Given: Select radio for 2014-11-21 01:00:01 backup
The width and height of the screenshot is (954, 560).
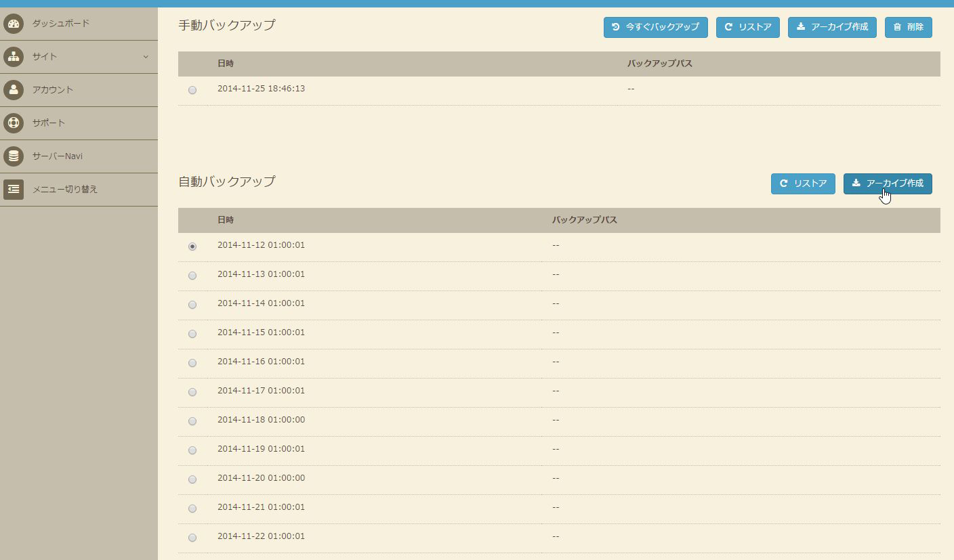Looking at the screenshot, I should tap(192, 509).
